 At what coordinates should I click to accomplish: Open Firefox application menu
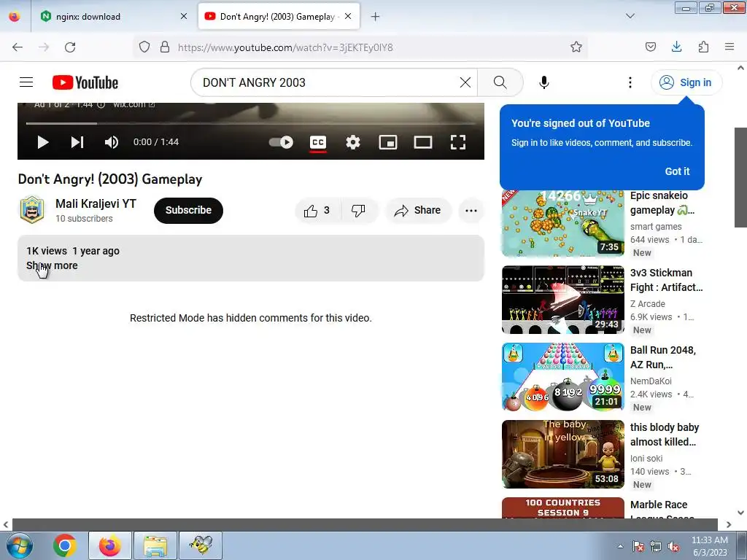click(729, 47)
